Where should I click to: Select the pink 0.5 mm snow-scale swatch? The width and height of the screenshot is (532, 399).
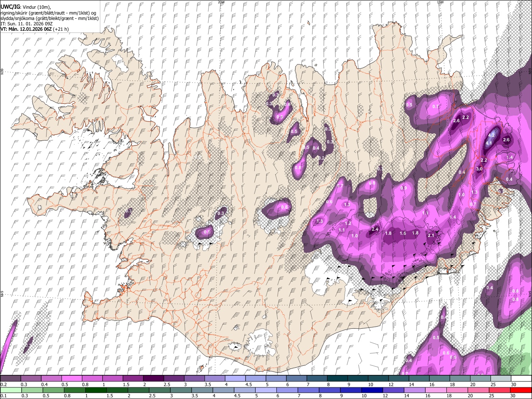(x=71, y=378)
